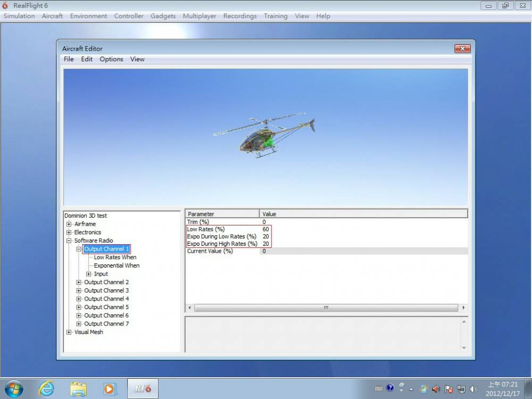
Task: Open the Multiplayer menu
Action: point(199,16)
